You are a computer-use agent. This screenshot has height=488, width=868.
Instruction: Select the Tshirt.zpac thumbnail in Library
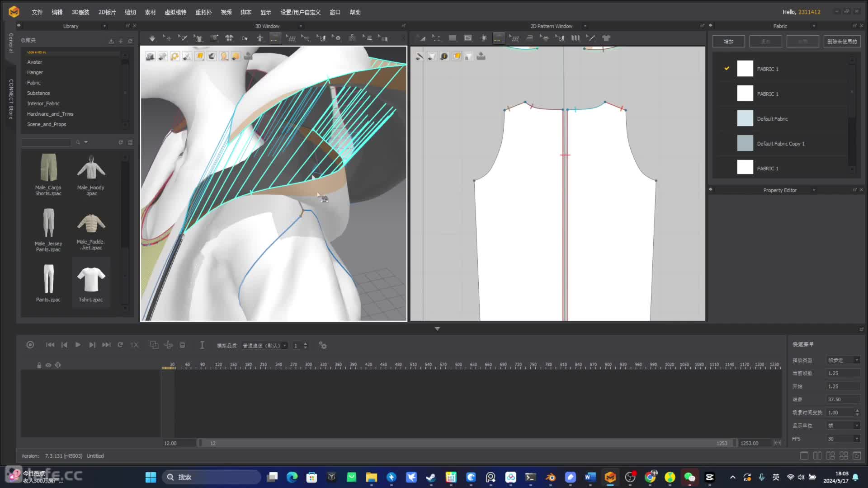[x=91, y=283]
